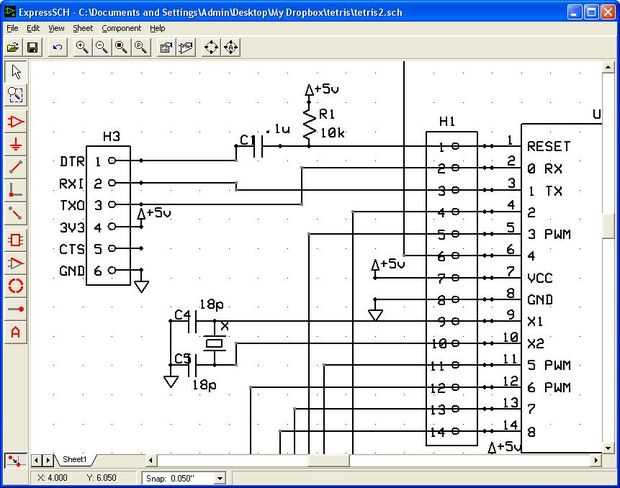
Task: Click the vertical scrollbar thumb
Action: 608,226
